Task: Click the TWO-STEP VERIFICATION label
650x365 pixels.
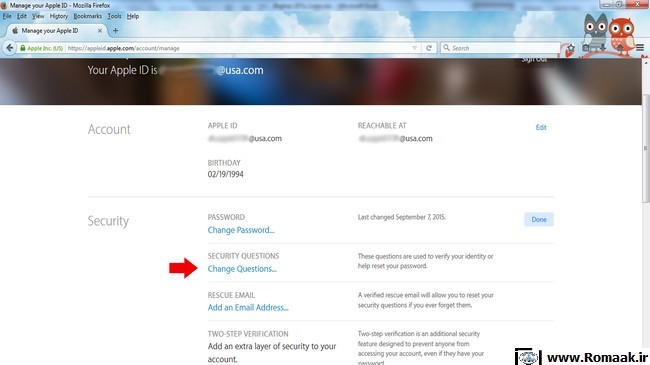Action: click(x=248, y=334)
